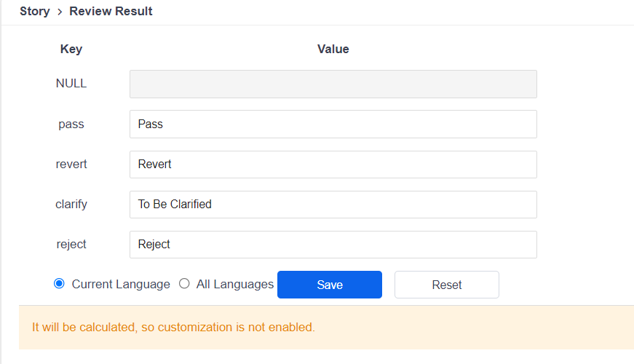The height and width of the screenshot is (364, 634).
Task: Focus the reject value input field
Action: [333, 245]
